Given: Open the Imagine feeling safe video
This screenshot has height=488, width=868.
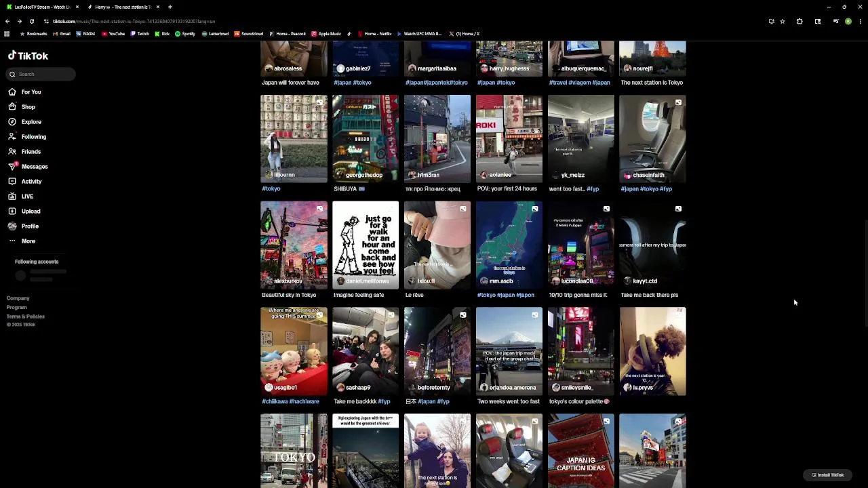Looking at the screenshot, I should tap(366, 245).
